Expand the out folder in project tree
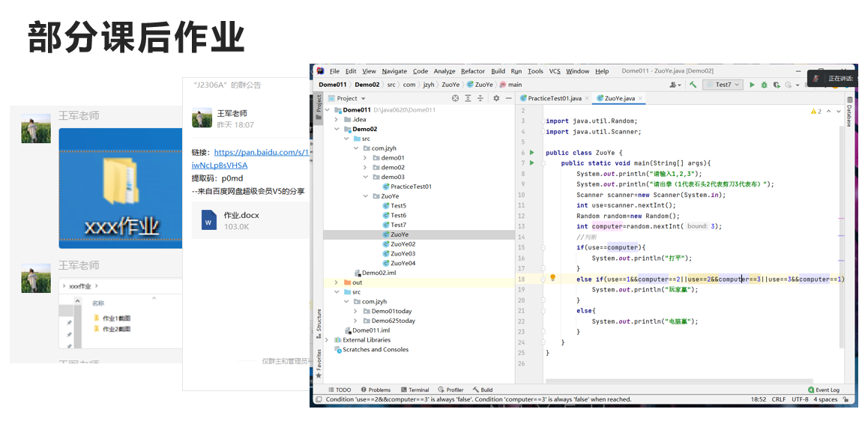This screenshot has width=868, height=436. (337, 282)
